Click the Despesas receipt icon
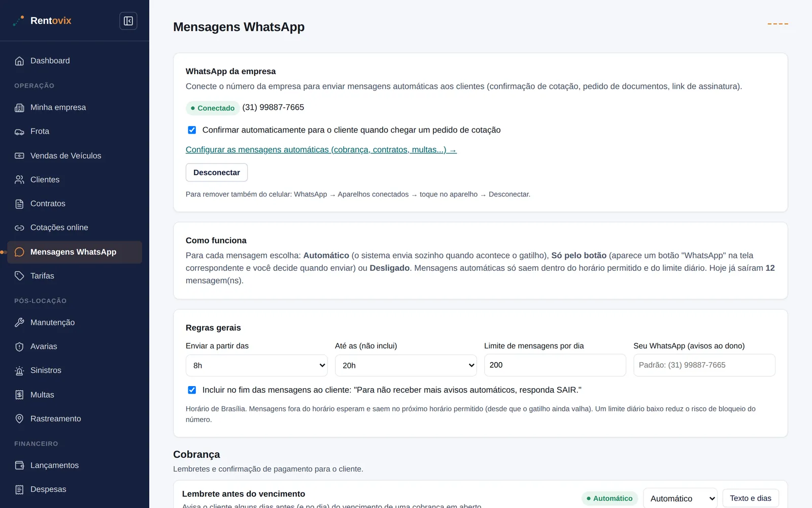This screenshot has width=812, height=508. [19, 490]
